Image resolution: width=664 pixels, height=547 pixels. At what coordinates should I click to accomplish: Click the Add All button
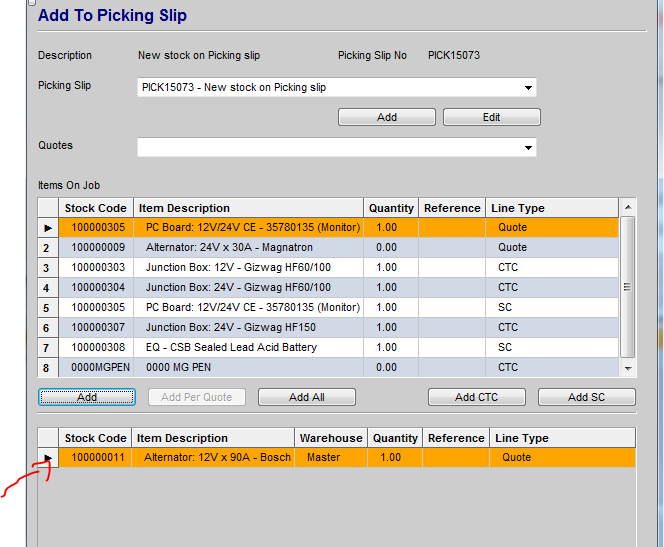(306, 397)
